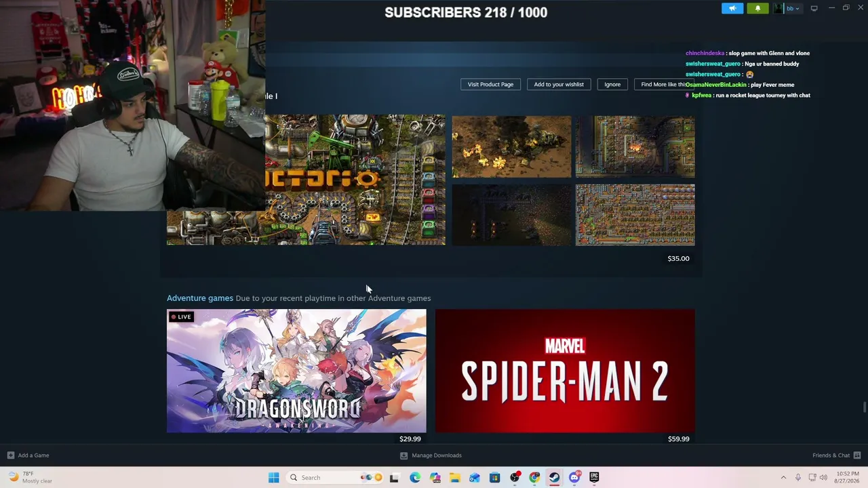The height and width of the screenshot is (488, 868).
Task: Click kpfwea's rocket league tourney message
Action: point(748,96)
